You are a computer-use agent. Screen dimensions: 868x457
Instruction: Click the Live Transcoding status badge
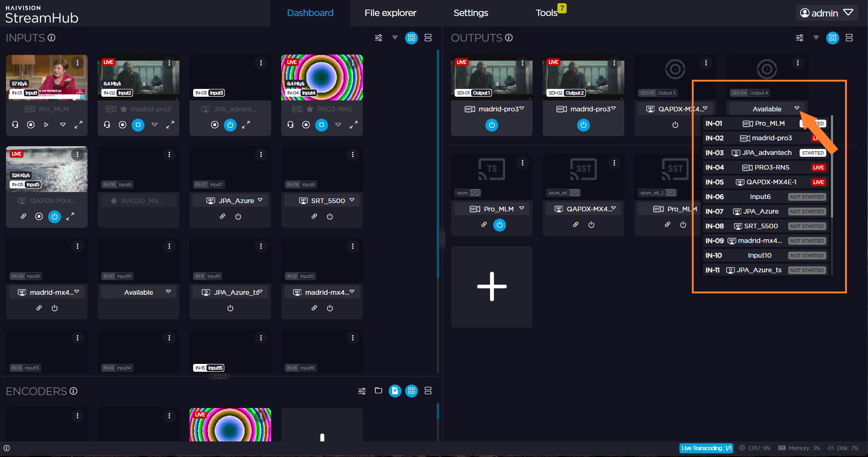click(706, 448)
